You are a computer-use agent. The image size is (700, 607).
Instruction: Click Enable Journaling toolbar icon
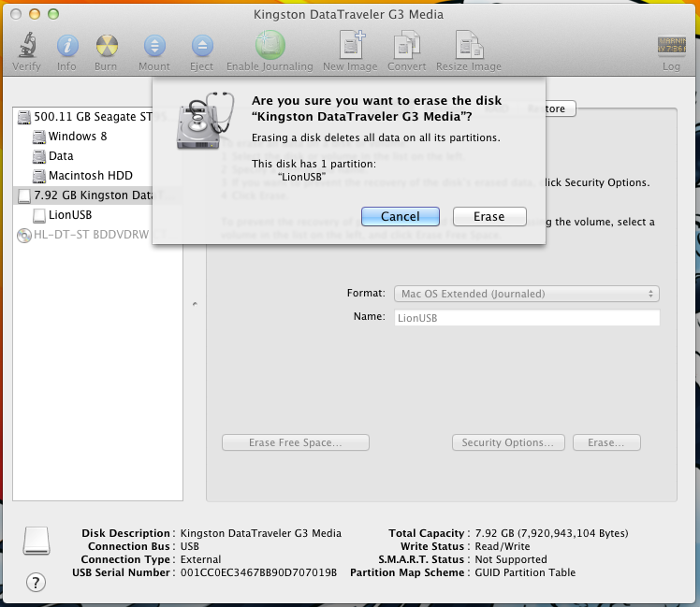tap(270, 45)
